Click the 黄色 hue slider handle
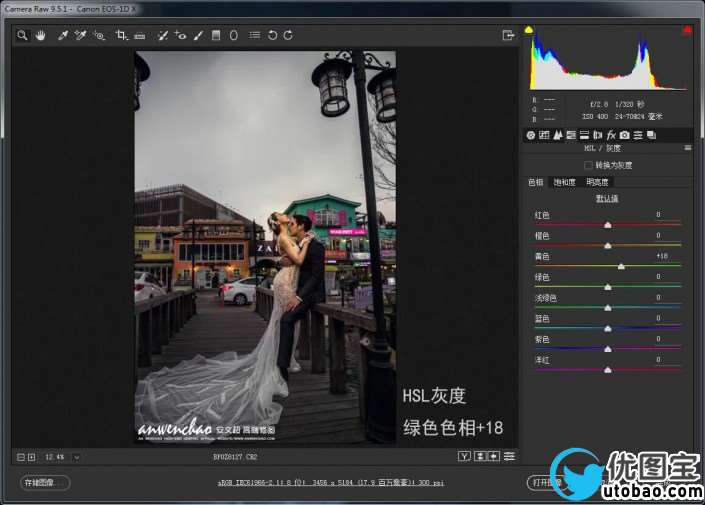 (x=621, y=266)
